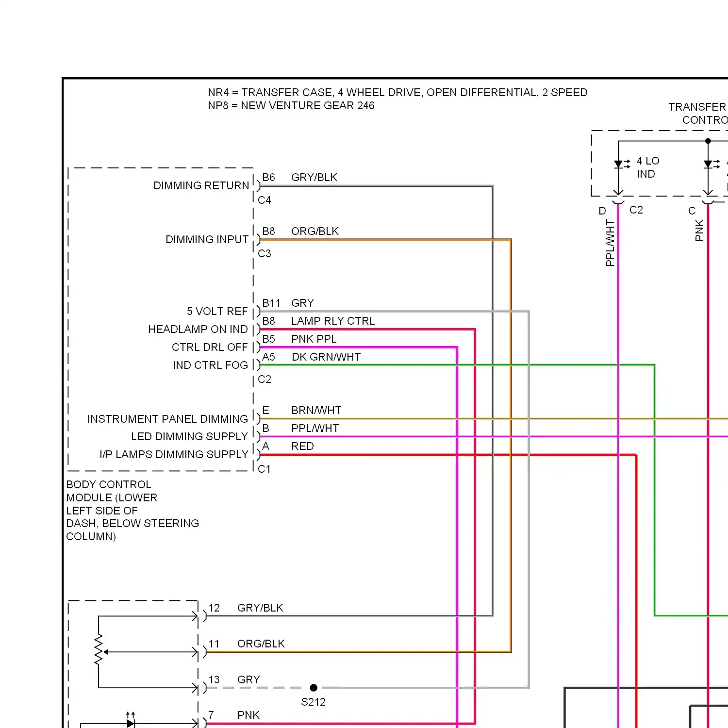Select 'ORG/BLK' wire label beside Dimming Input

point(315,231)
